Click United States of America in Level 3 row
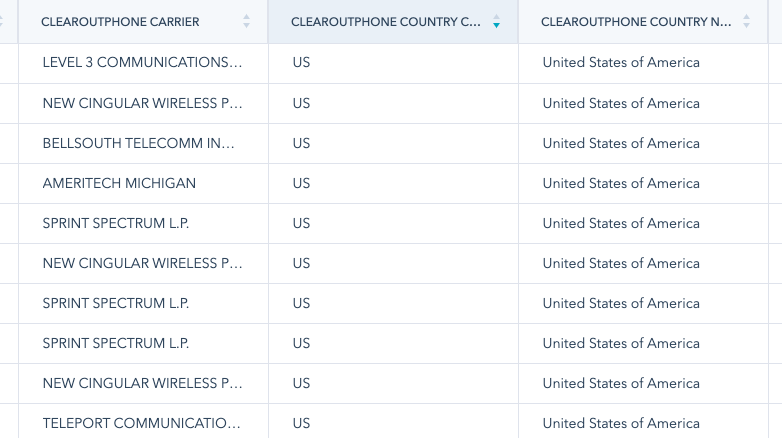 [621, 62]
